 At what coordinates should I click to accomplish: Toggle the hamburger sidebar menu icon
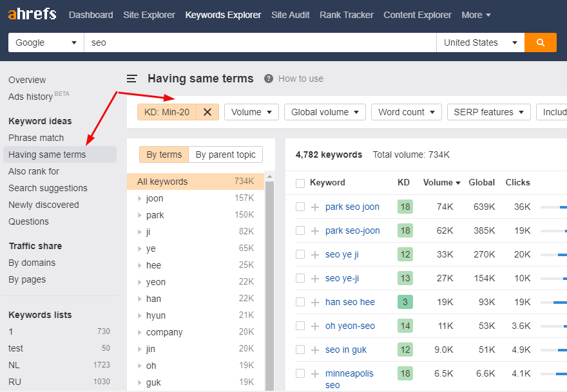tap(131, 79)
